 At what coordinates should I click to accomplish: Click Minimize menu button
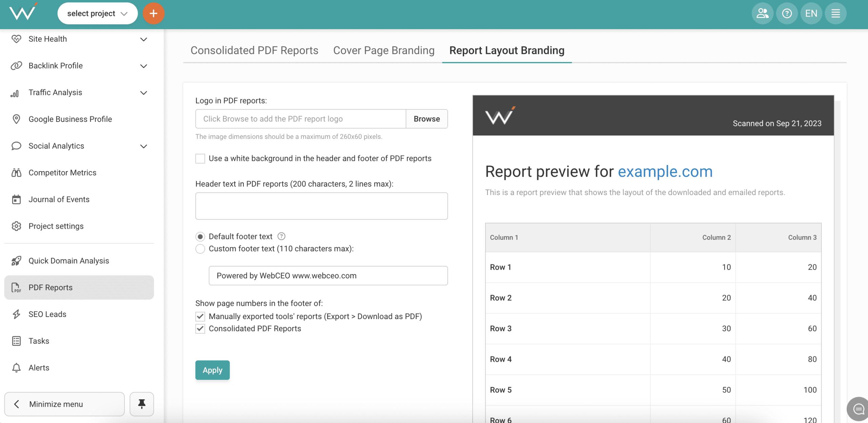(x=64, y=404)
